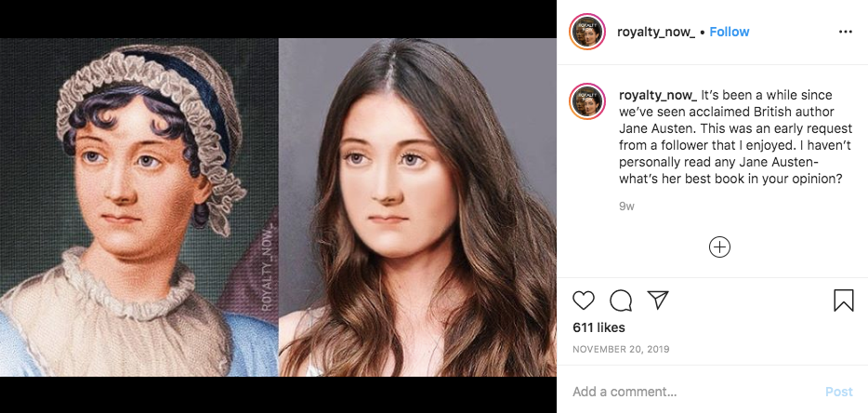Click the November 20, 2019 post date

(621, 350)
